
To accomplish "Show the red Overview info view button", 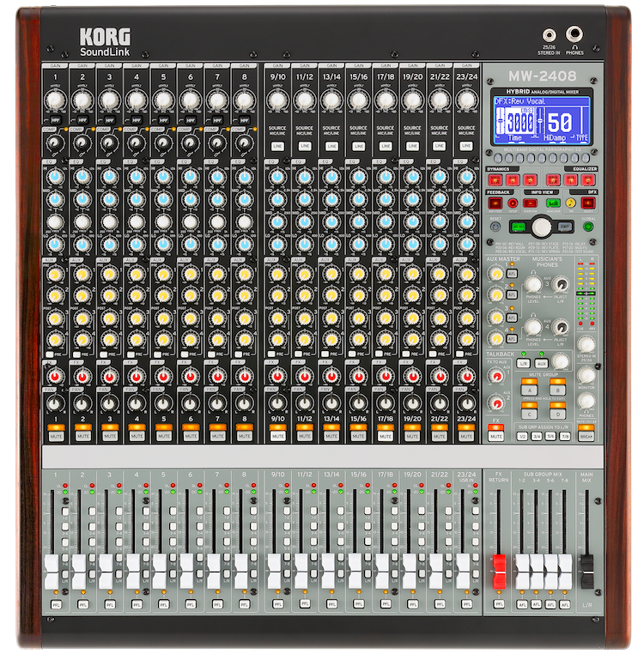I will coord(530,203).
